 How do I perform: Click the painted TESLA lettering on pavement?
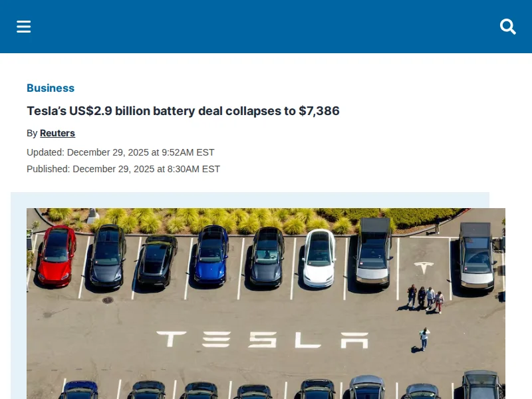coord(263,340)
